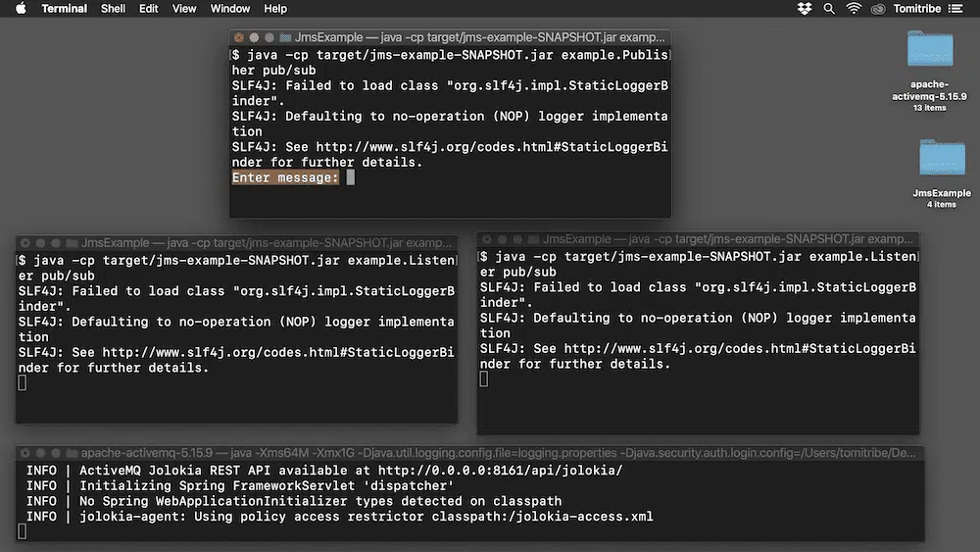Open the Wi-Fi status menu
980x552 pixels.
pos(854,9)
